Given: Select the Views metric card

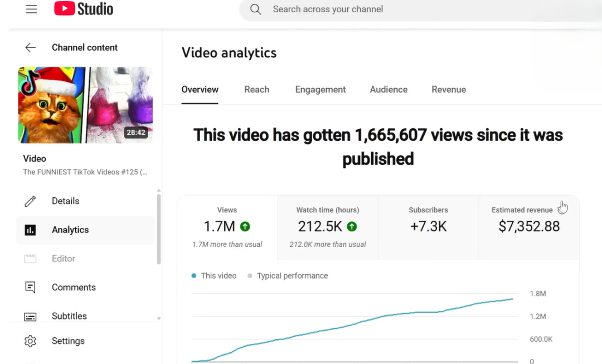Looking at the screenshot, I should (227, 227).
